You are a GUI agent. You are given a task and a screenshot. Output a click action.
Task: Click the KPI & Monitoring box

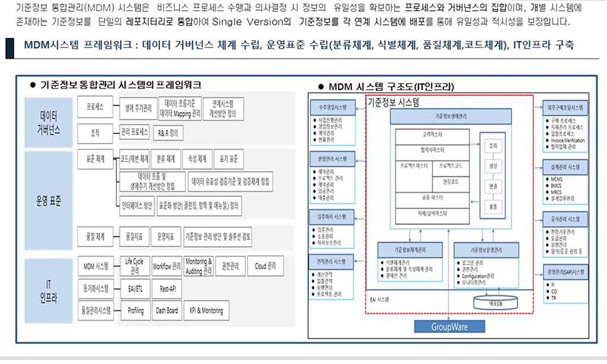pyautogui.click(x=206, y=311)
